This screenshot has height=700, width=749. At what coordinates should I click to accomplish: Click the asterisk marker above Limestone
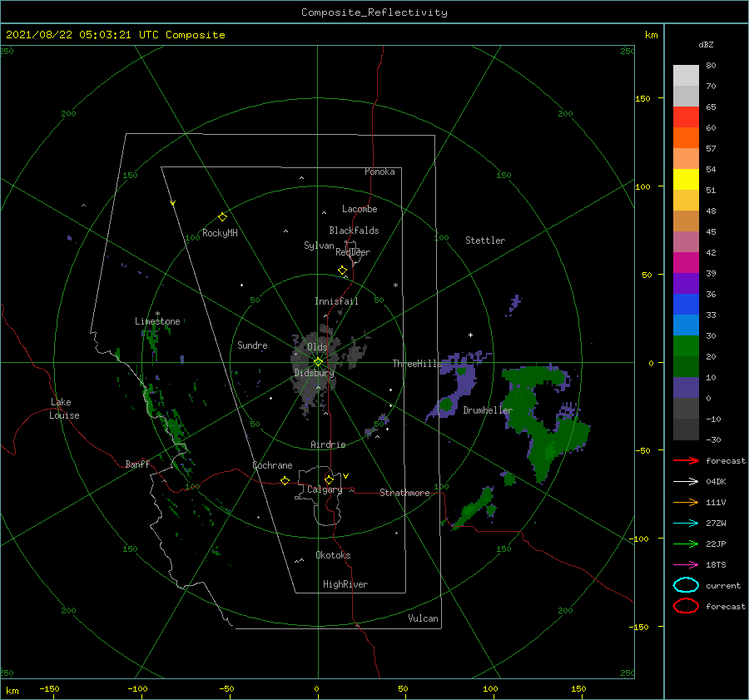(x=157, y=314)
